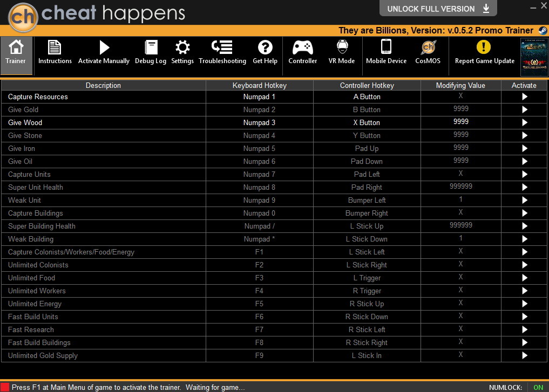Click the Activate Manually play icon

(x=104, y=47)
